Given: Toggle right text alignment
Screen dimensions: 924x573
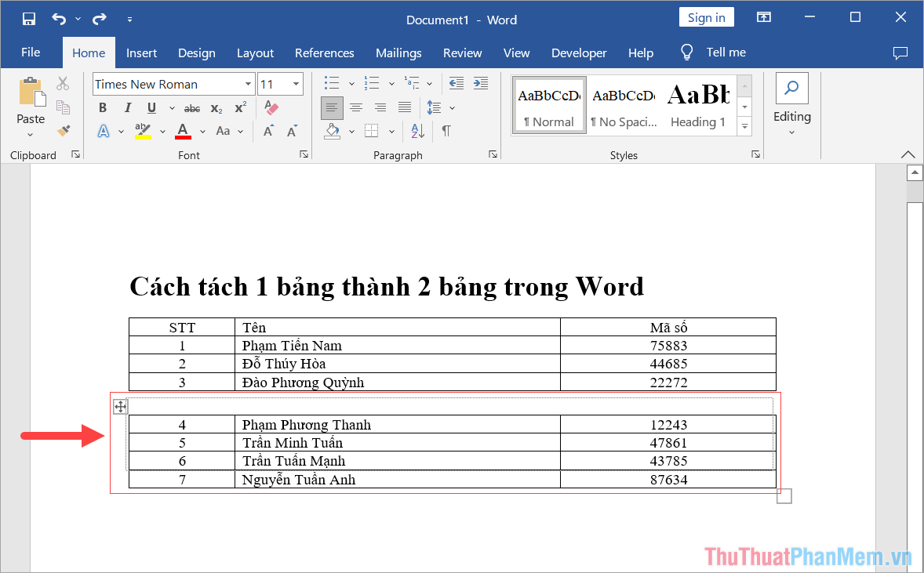Looking at the screenshot, I should tap(380, 107).
